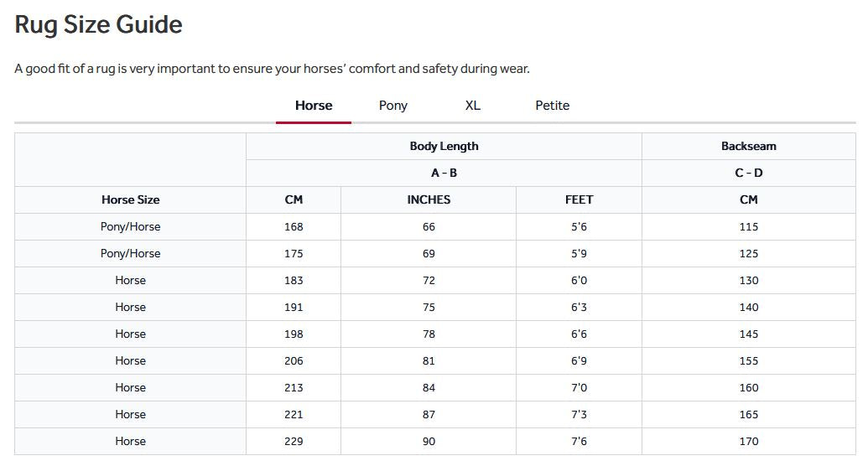
Task: Open the Petite tab
Action: 553,105
